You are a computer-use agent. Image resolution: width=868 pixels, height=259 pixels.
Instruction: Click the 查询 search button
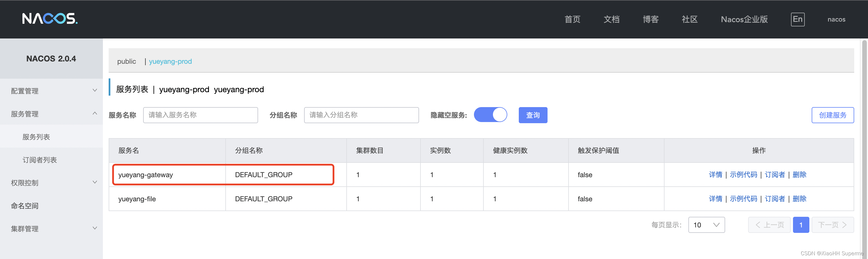tap(533, 115)
